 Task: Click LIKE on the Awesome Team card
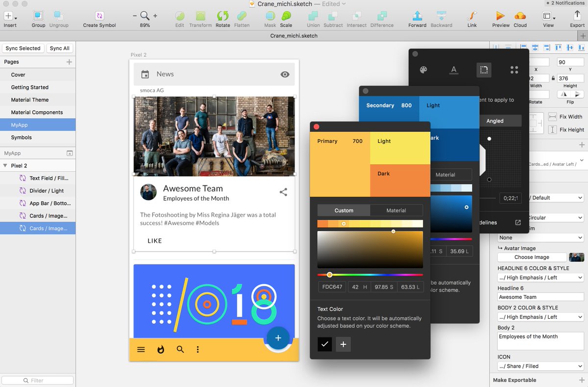155,241
